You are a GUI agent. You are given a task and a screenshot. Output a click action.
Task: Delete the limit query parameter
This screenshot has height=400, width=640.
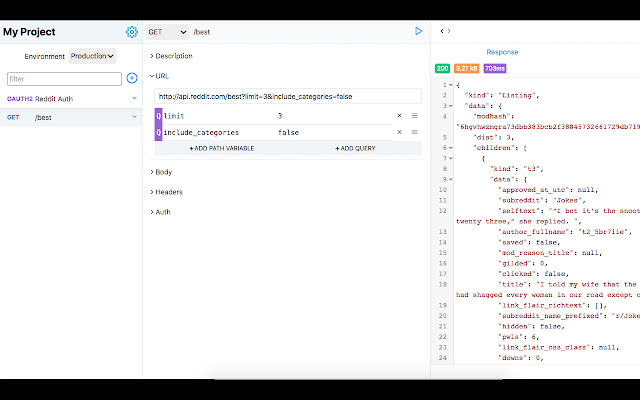coord(399,116)
